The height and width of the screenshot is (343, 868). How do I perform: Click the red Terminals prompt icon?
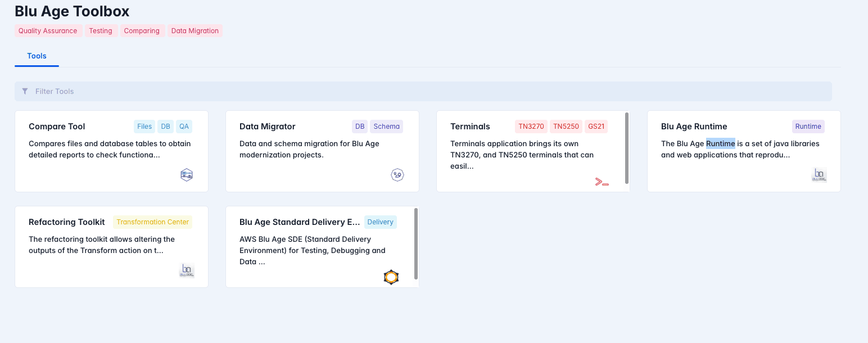[x=602, y=182]
